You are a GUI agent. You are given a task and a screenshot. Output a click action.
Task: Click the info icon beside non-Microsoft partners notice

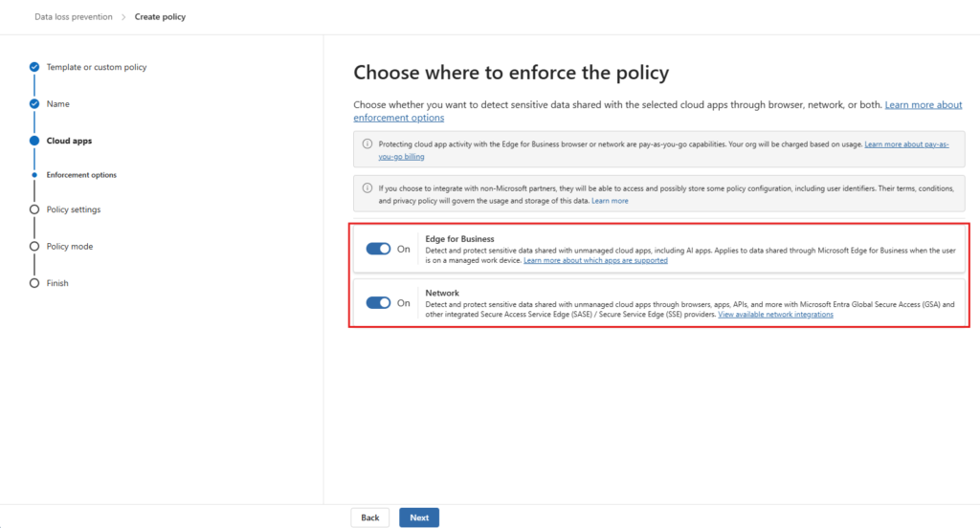coord(367,187)
